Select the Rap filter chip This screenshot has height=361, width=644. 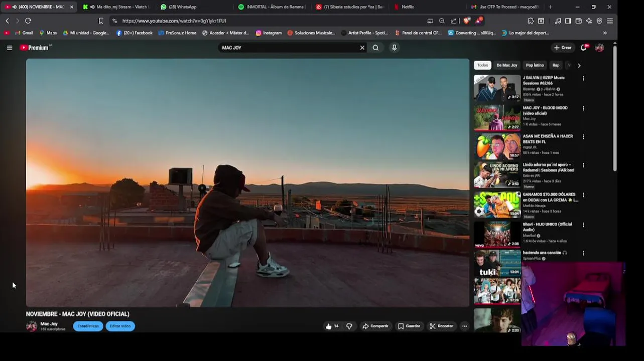click(x=556, y=65)
